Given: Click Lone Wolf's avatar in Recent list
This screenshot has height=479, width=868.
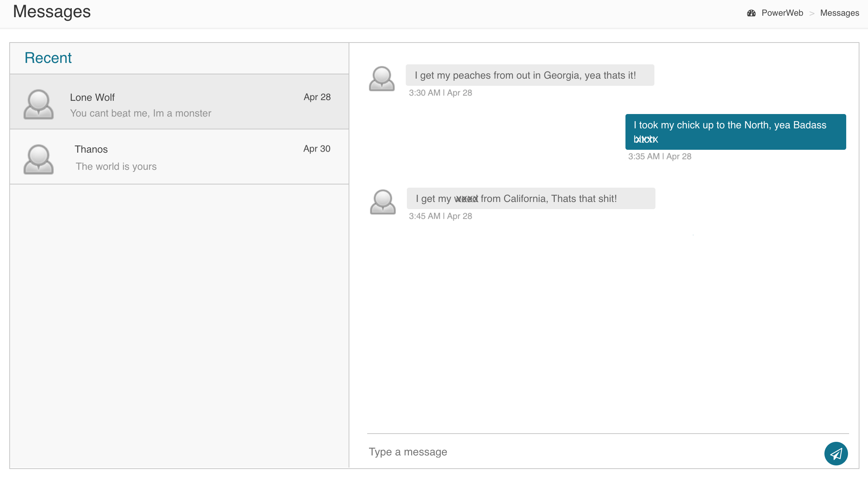Looking at the screenshot, I should pyautogui.click(x=39, y=104).
